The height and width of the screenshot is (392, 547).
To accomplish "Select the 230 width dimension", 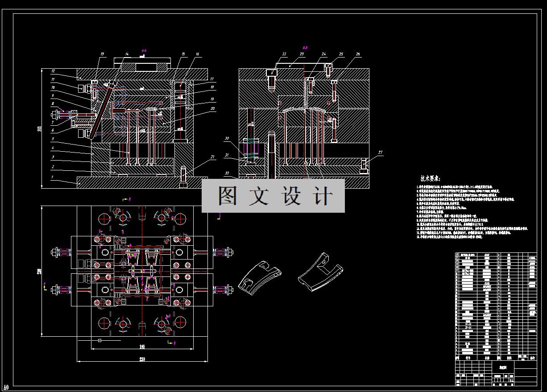I will tap(142, 359).
